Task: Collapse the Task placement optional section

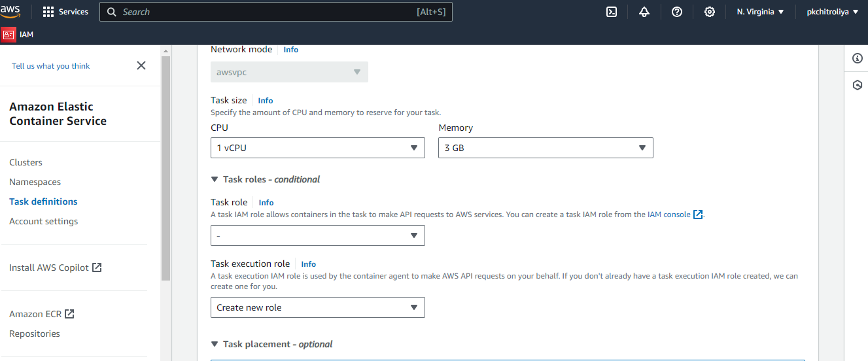Action: 271,344
